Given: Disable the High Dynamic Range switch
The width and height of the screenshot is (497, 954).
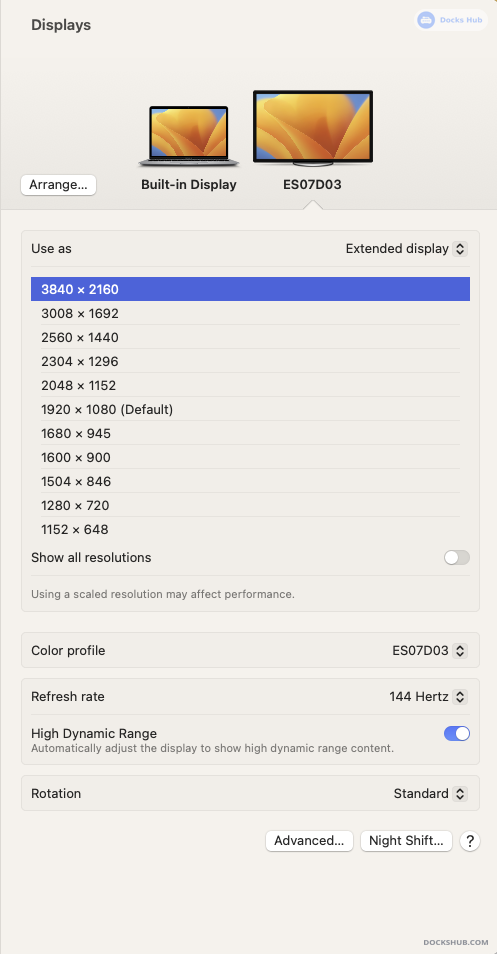Looking at the screenshot, I should [457, 734].
